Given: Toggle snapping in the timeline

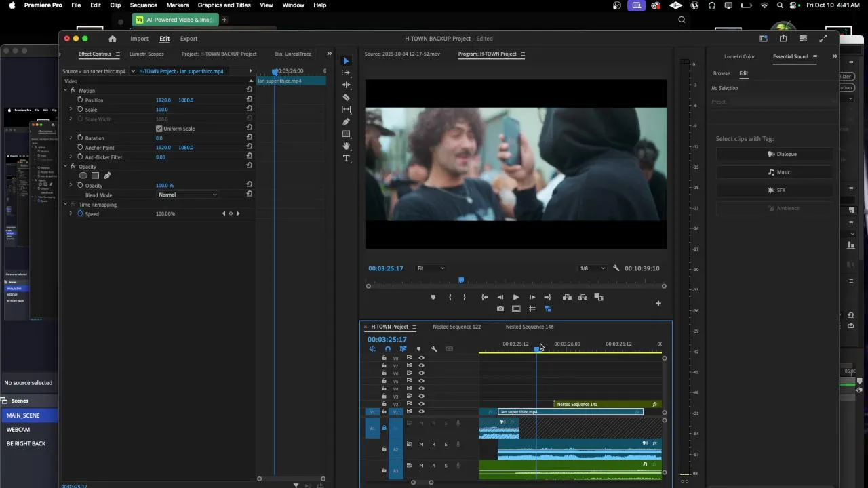Looking at the screenshot, I should (388, 349).
